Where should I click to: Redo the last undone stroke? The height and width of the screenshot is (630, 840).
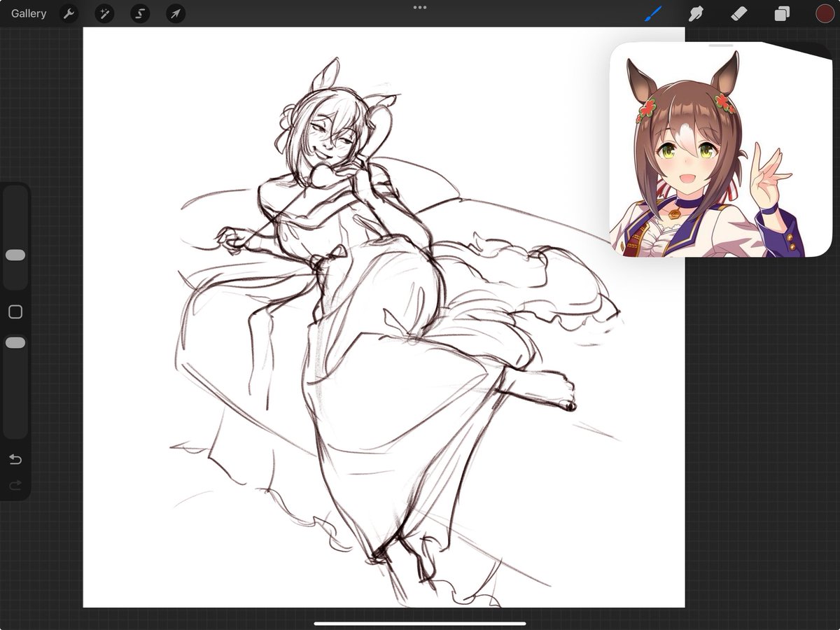click(15, 484)
